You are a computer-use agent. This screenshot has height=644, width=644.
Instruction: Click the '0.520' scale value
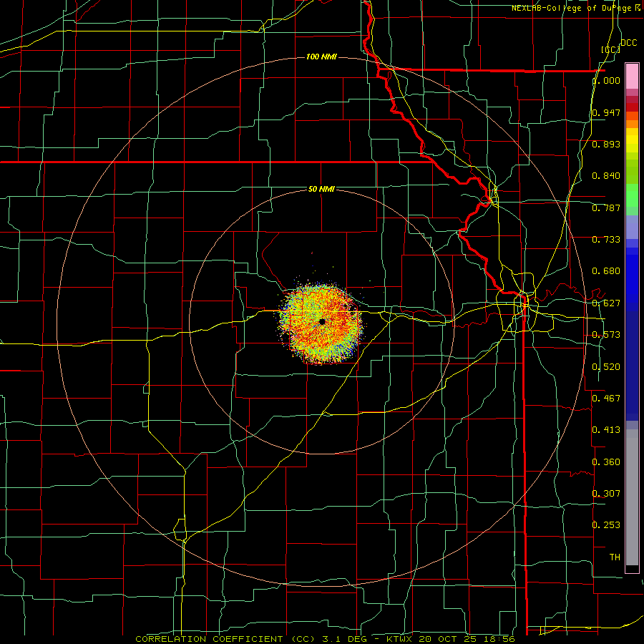point(606,367)
